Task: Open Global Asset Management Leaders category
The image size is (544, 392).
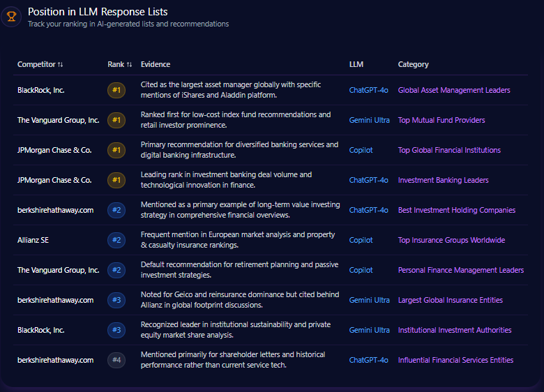Action: pos(453,90)
